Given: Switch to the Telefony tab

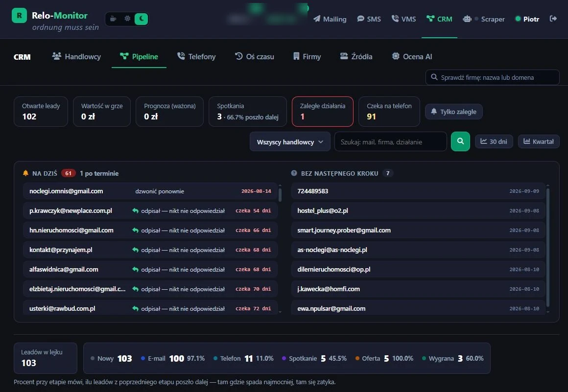Looking at the screenshot, I should (196, 56).
